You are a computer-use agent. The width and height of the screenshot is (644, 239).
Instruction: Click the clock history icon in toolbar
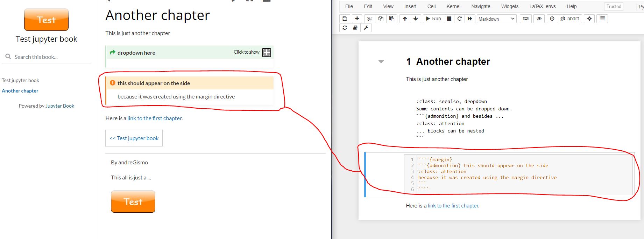click(x=552, y=19)
